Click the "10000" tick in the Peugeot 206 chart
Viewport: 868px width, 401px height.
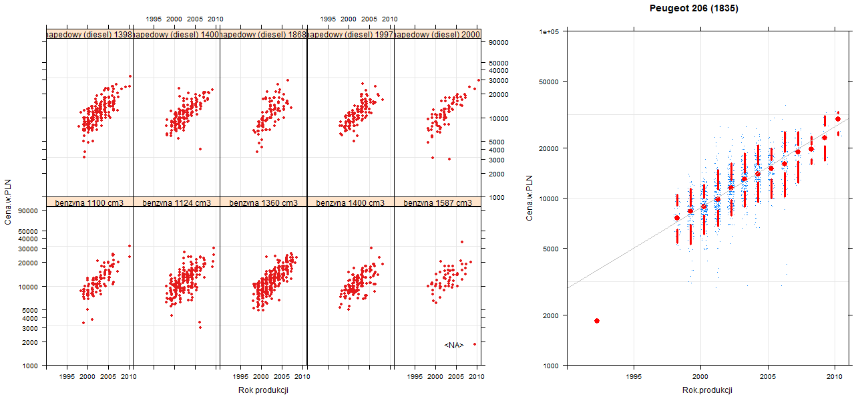pos(550,198)
